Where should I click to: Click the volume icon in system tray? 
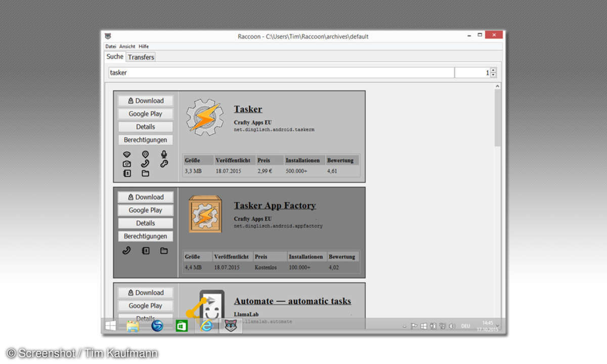point(452,326)
